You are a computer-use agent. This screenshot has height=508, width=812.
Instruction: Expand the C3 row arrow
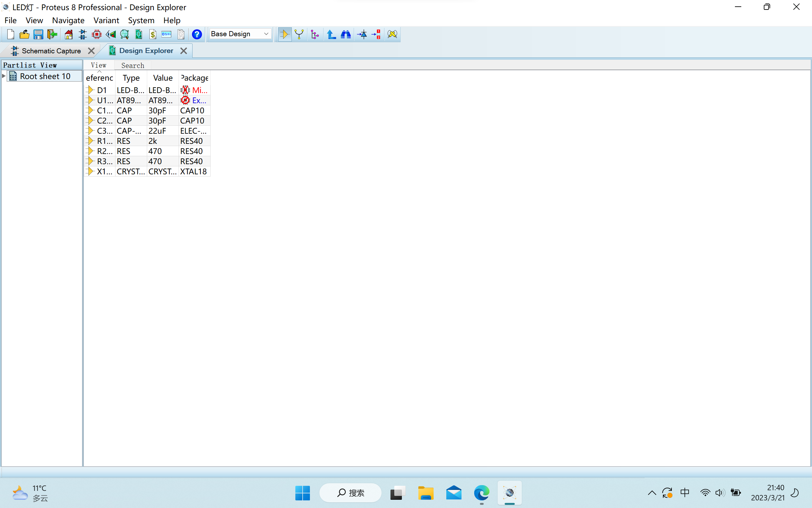coord(90,131)
